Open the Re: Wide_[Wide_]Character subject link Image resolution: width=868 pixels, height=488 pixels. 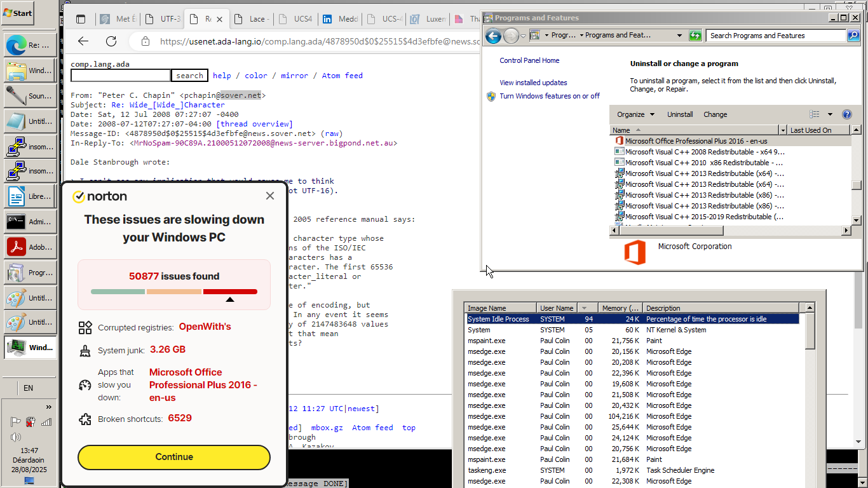click(168, 105)
